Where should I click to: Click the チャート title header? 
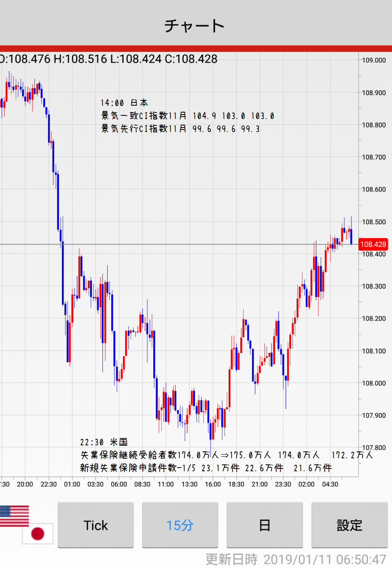pyautogui.click(x=195, y=26)
